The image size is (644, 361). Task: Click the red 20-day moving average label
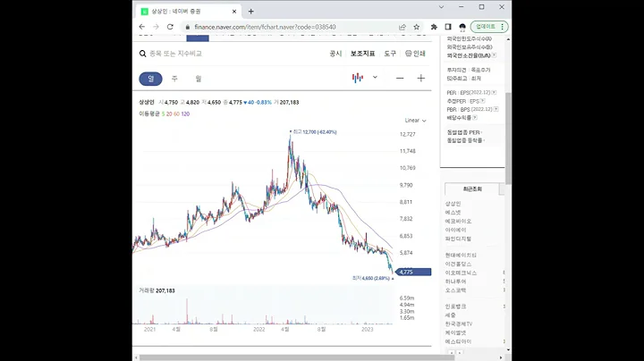click(169, 114)
